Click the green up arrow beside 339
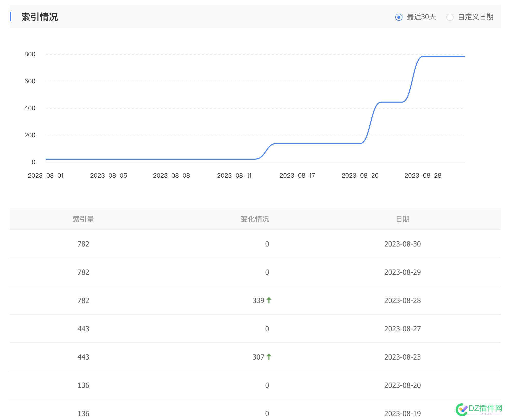The height and width of the screenshot is (420, 507). [x=269, y=300]
